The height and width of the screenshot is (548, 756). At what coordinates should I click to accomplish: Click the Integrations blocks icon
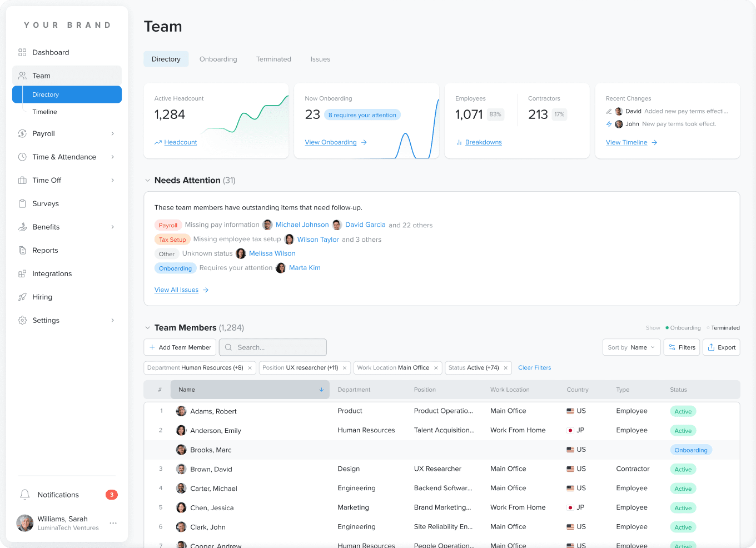22,273
